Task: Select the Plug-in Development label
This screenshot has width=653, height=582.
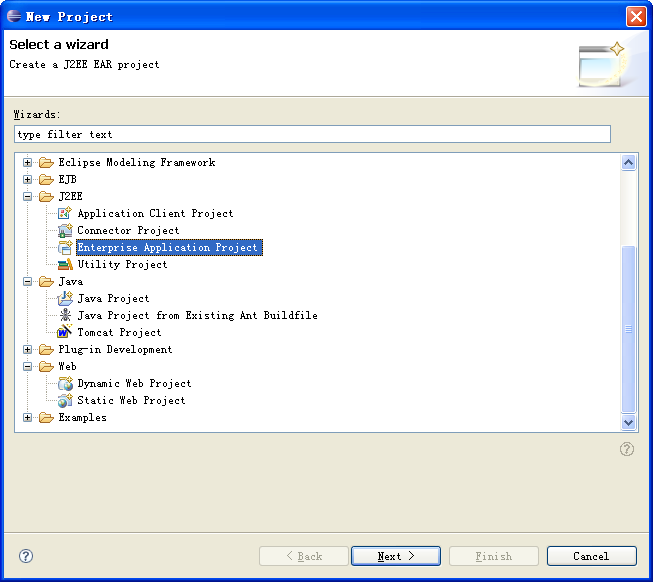Action: (115, 349)
